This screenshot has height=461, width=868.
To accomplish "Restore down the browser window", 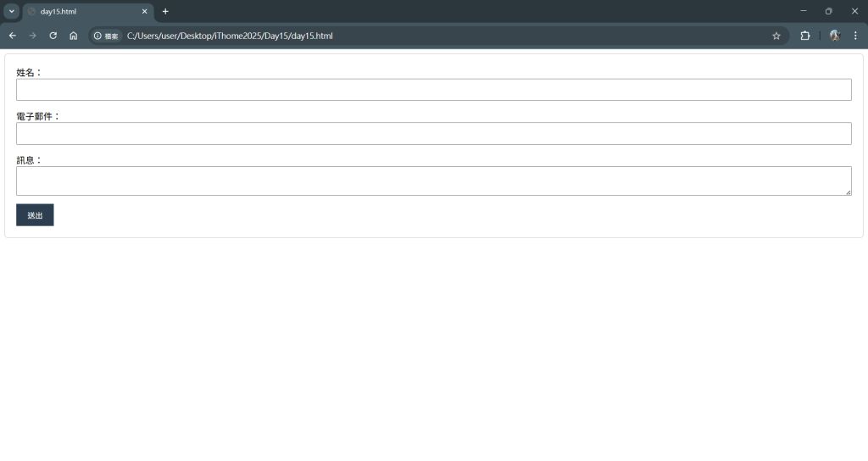I will point(829,11).
